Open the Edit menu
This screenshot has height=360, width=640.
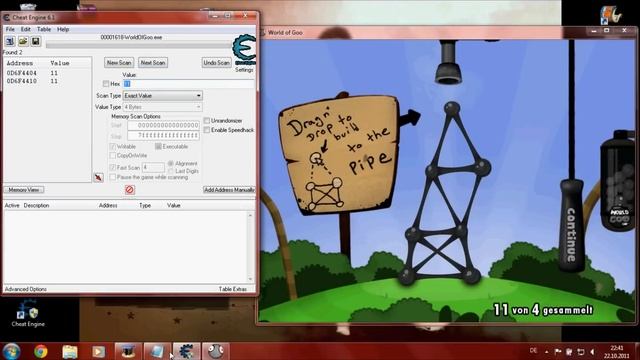tap(26, 29)
